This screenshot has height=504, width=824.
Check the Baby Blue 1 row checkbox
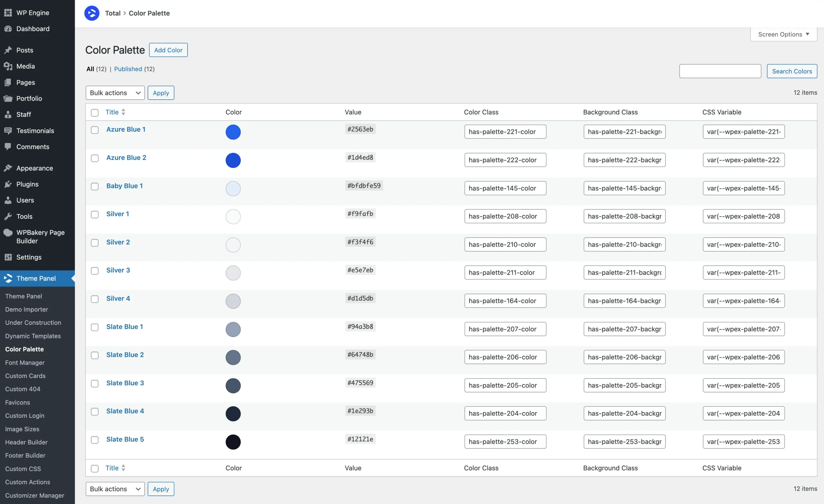coord(95,186)
